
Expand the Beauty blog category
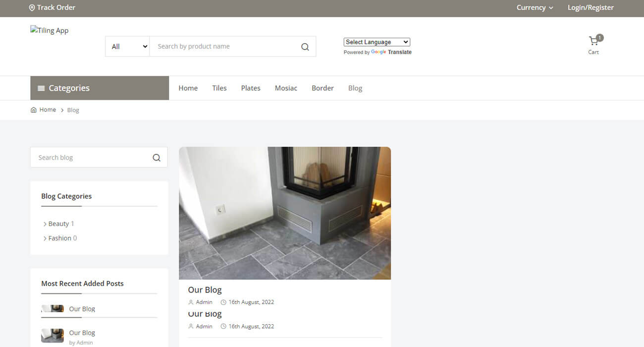click(x=58, y=224)
